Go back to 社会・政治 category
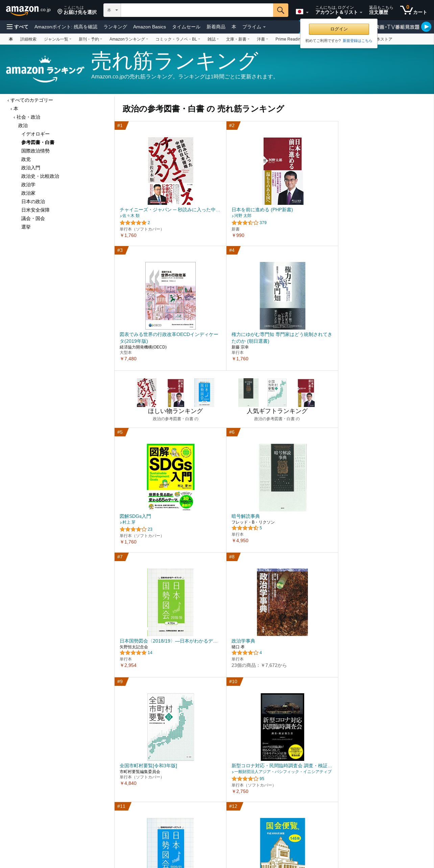This screenshot has width=434, height=868. pos(28,117)
